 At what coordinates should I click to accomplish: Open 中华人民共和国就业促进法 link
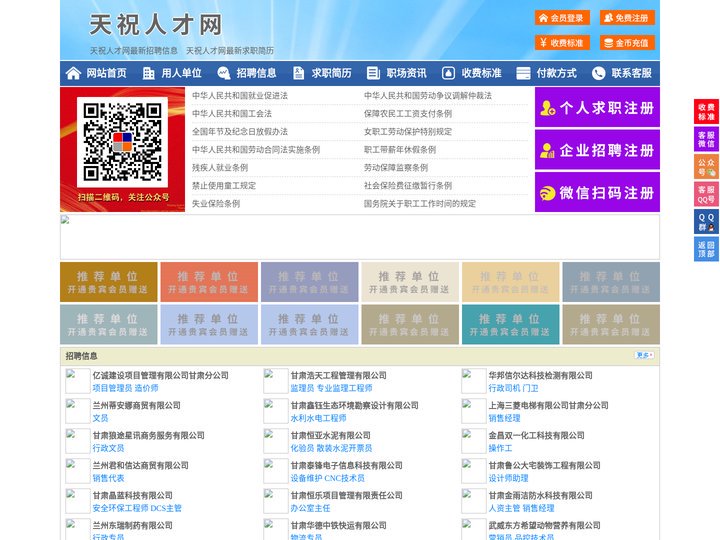(240, 96)
